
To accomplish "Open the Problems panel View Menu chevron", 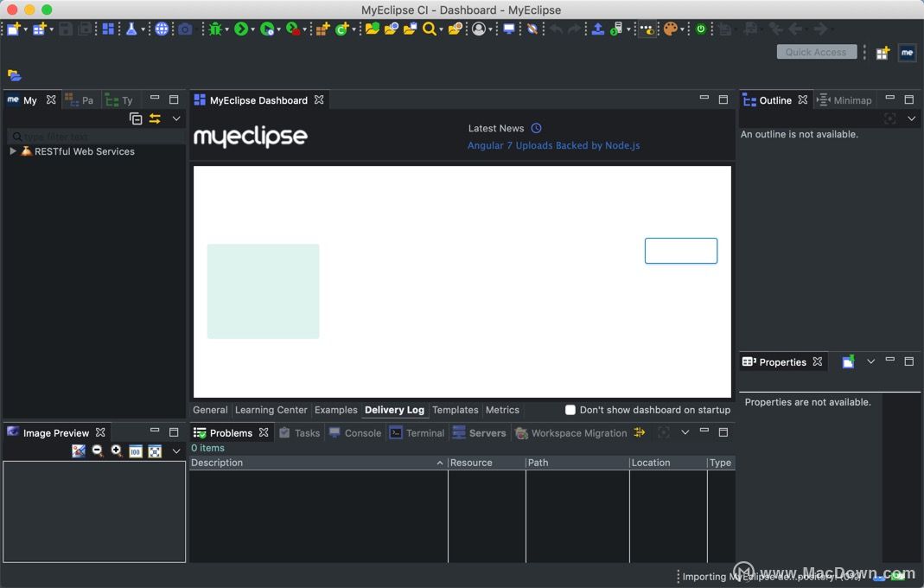I will point(685,432).
